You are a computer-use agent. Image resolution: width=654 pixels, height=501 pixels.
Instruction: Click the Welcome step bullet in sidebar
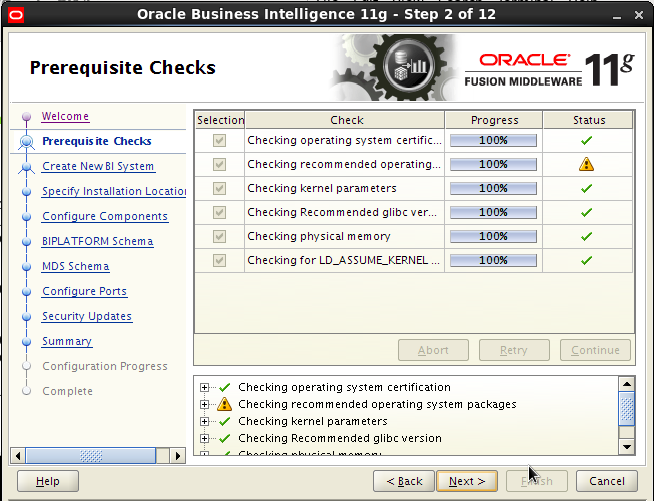point(26,116)
